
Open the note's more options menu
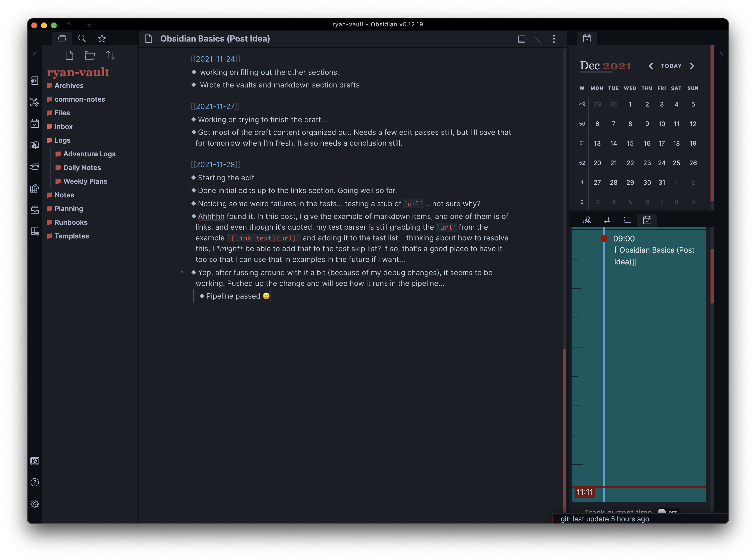[x=554, y=39]
